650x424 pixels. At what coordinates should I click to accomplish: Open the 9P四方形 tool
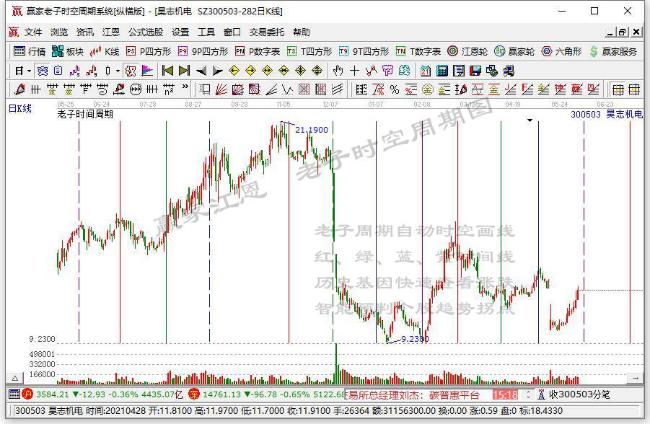point(203,51)
